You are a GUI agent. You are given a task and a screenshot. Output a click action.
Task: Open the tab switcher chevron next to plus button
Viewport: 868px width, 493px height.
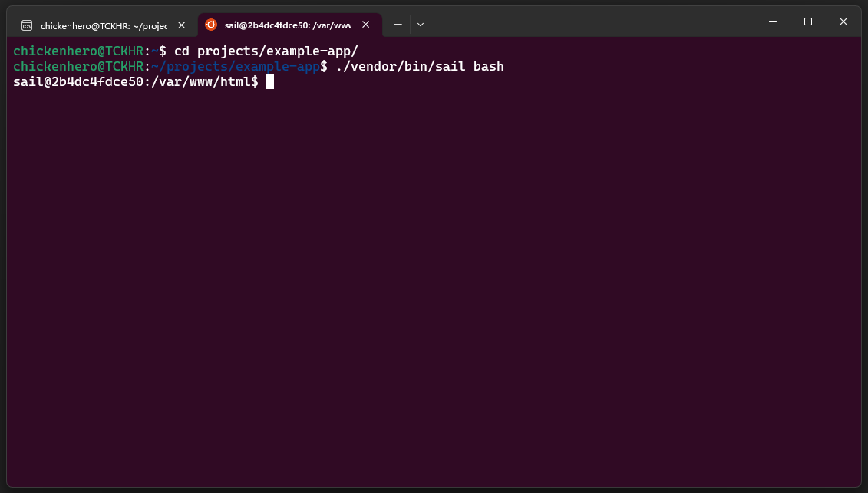tap(420, 24)
